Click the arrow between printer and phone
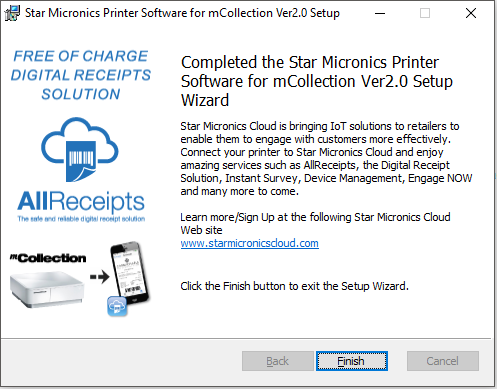This screenshot has width=497, height=389. pyautogui.click(x=100, y=277)
